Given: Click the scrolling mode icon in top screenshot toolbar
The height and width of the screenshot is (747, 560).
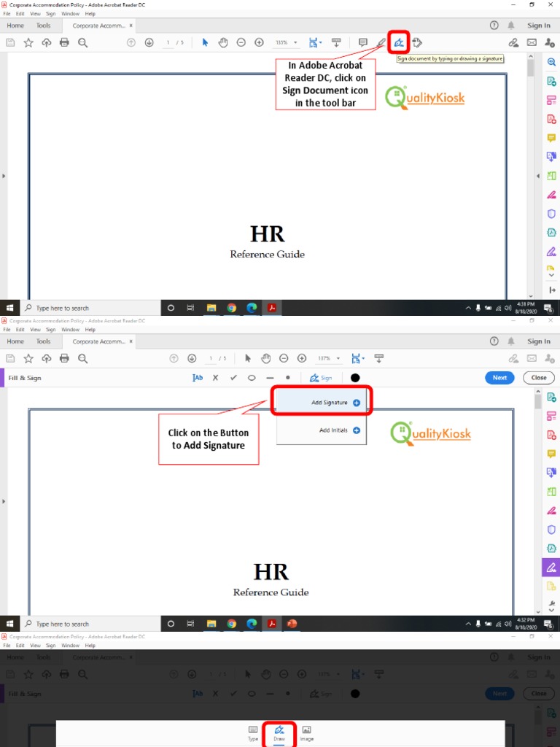Looking at the screenshot, I should click(x=336, y=42).
